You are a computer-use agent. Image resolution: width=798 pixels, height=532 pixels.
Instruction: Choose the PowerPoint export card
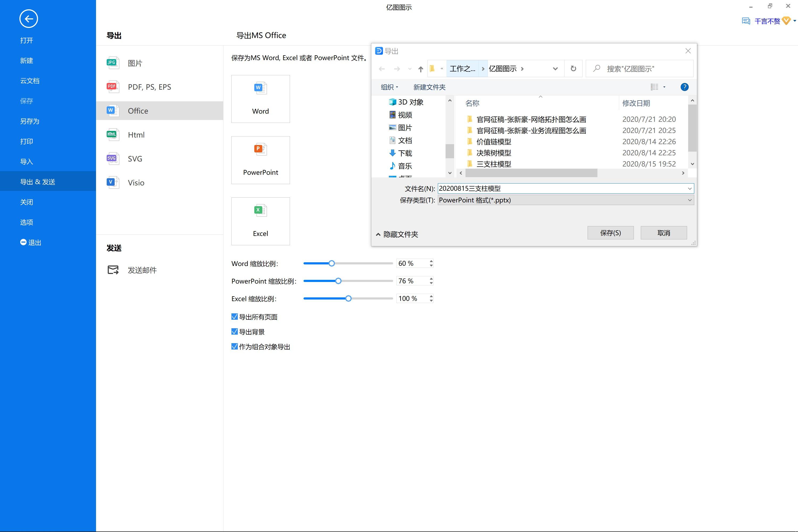[x=260, y=160]
